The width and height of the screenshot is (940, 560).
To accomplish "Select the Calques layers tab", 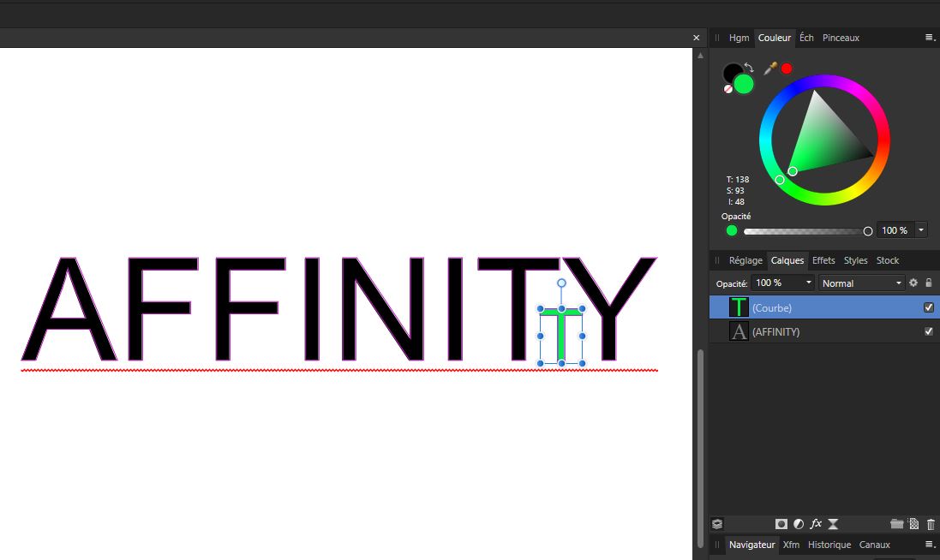I will [787, 260].
